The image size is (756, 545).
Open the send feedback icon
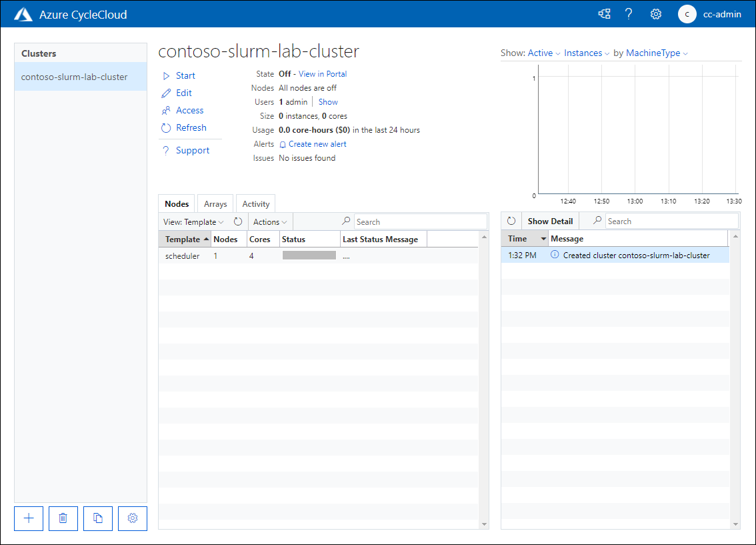tap(604, 13)
